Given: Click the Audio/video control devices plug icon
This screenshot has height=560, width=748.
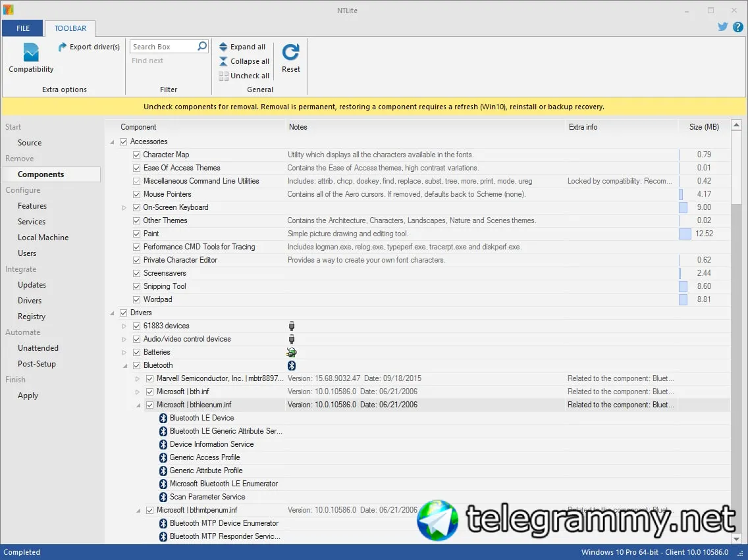Looking at the screenshot, I should tap(292, 339).
